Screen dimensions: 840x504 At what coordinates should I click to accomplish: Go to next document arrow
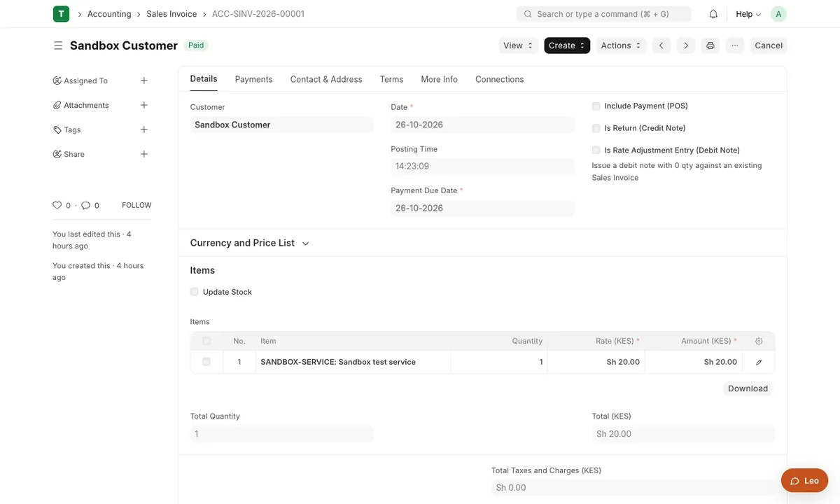coord(686,45)
